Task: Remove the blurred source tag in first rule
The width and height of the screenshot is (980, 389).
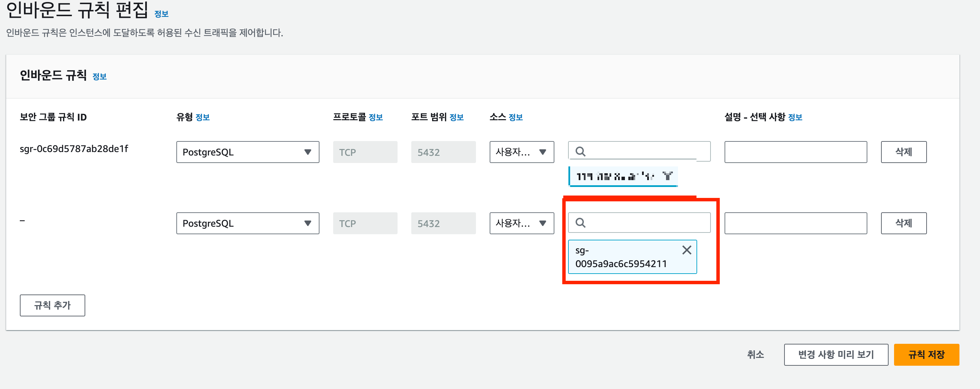Action: (667, 176)
